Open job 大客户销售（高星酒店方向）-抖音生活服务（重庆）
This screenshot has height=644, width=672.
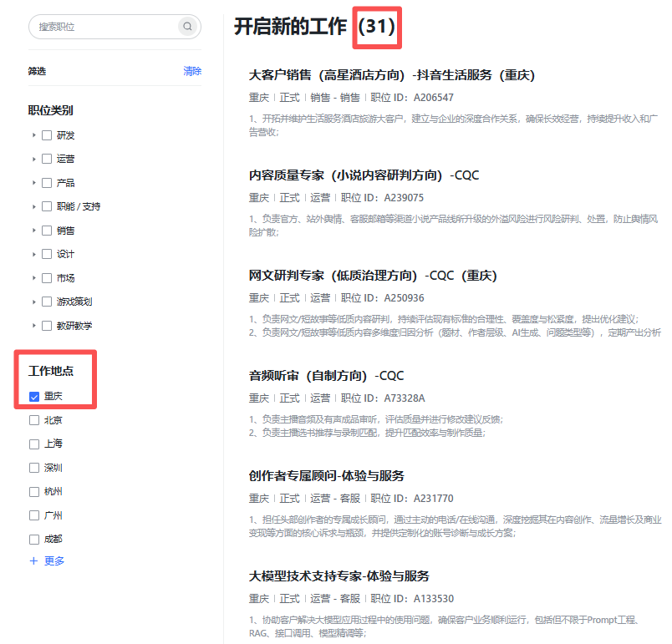click(392, 75)
